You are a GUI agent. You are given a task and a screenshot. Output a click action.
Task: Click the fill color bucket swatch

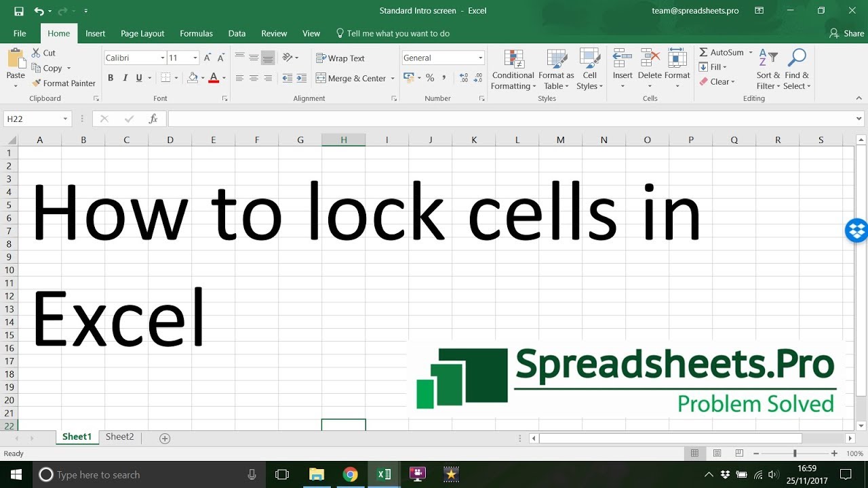point(193,78)
